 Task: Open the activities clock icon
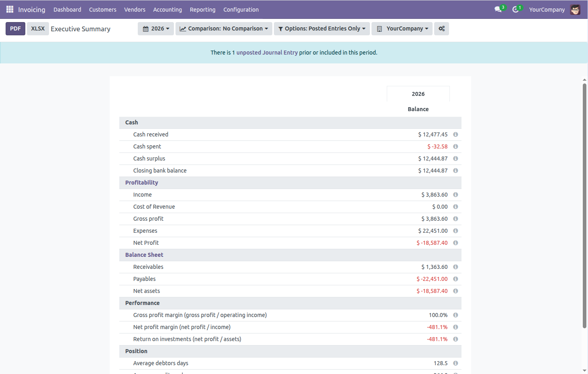click(x=515, y=9)
